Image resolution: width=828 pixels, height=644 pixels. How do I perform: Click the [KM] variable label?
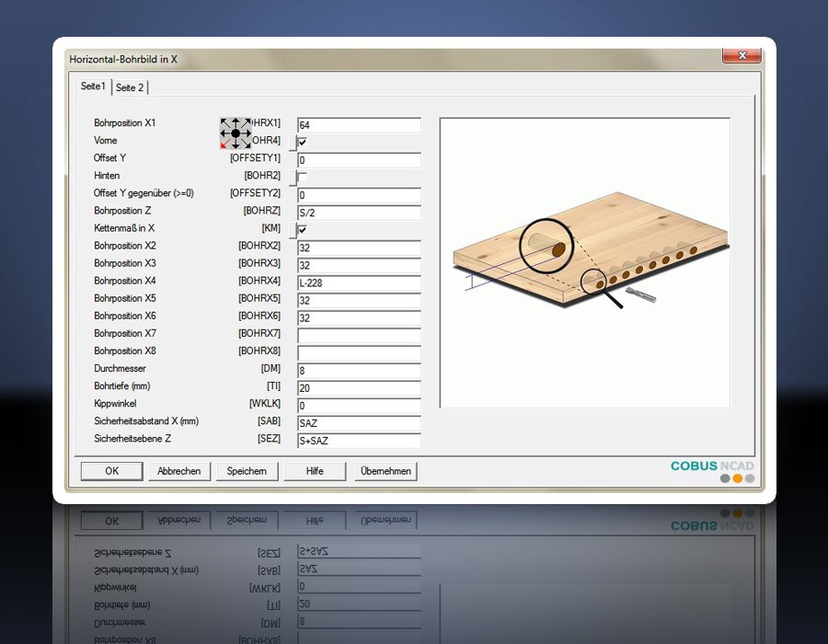pyautogui.click(x=270, y=228)
